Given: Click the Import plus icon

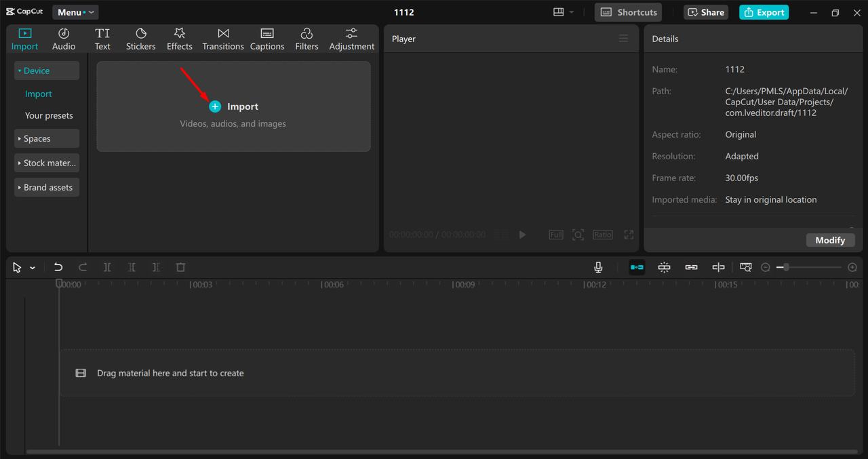Looking at the screenshot, I should pos(215,106).
